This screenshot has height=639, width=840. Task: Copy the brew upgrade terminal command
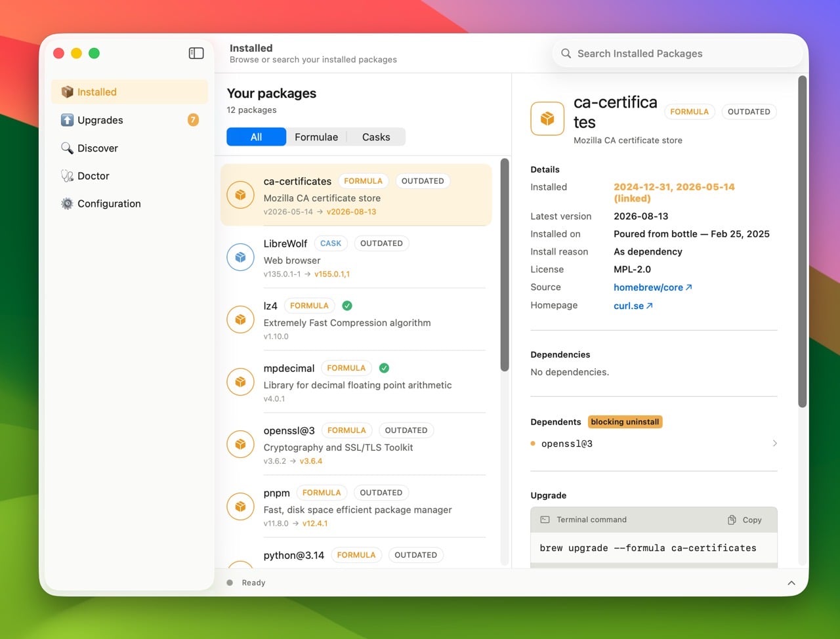coord(745,520)
